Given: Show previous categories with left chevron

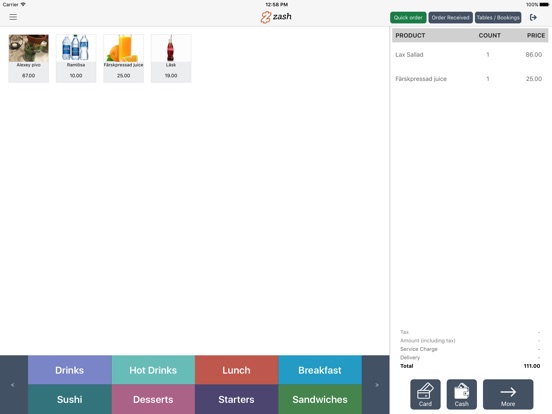Looking at the screenshot, I should click(13, 385).
